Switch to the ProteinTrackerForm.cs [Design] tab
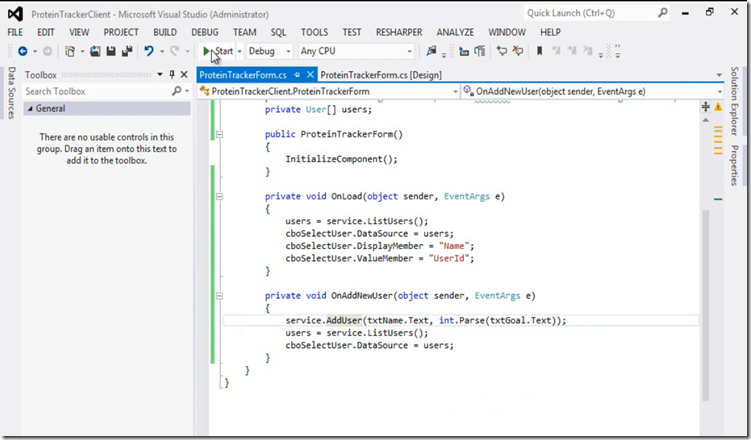This screenshot has height=440, width=751. pyautogui.click(x=381, y=75)
